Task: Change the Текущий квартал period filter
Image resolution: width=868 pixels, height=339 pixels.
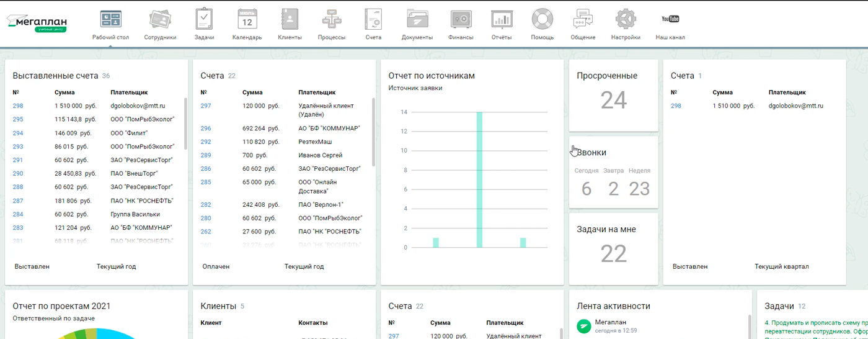Action: [x=781, y=266]
